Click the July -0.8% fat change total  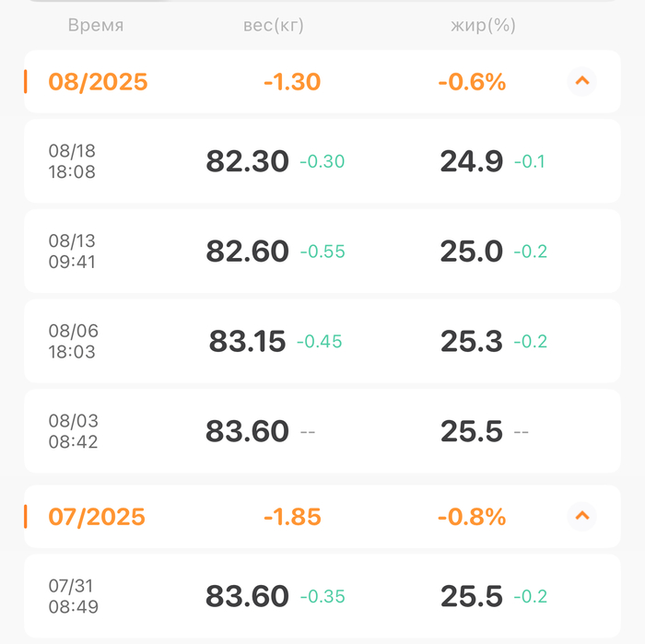click(472, 516)
